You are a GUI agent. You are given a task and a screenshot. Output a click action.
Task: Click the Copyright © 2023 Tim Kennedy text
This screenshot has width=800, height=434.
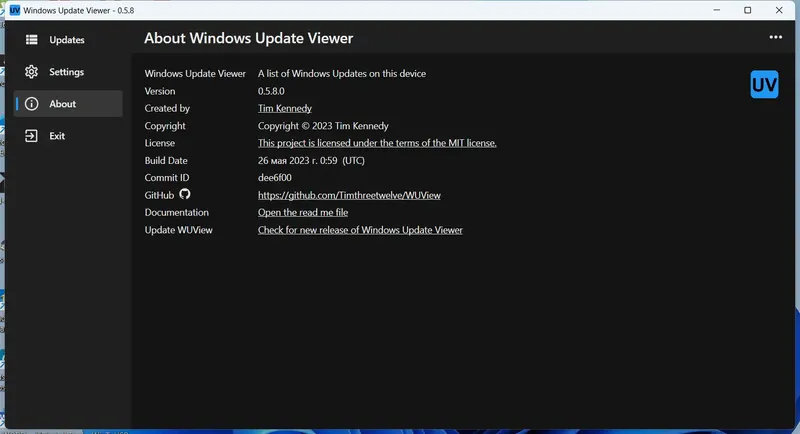[323, 126]
